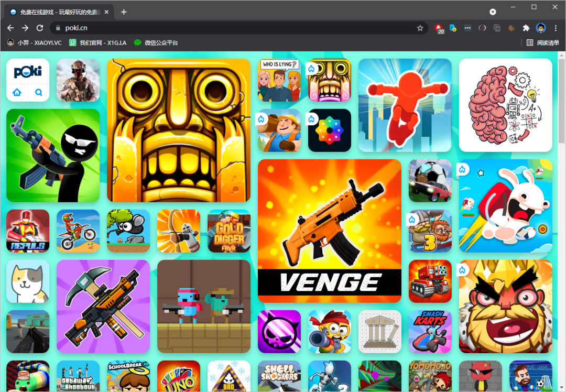The image size is (566, 392).
Task: Open the archer knight game tile
Action: click(x=179, y=231)
